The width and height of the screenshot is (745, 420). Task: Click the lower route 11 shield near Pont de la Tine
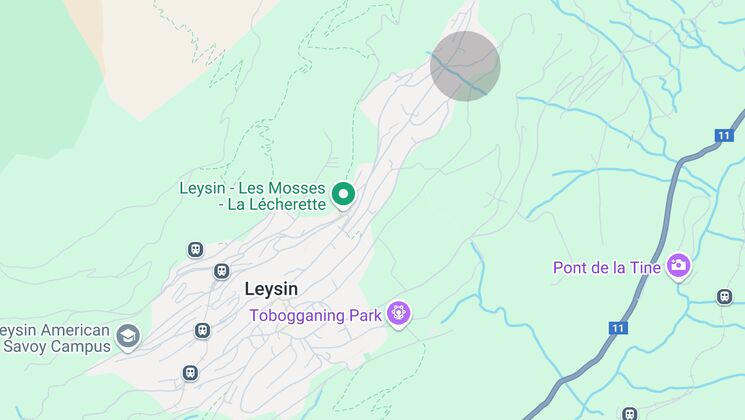pyautogui.click(x=618, y=328)
